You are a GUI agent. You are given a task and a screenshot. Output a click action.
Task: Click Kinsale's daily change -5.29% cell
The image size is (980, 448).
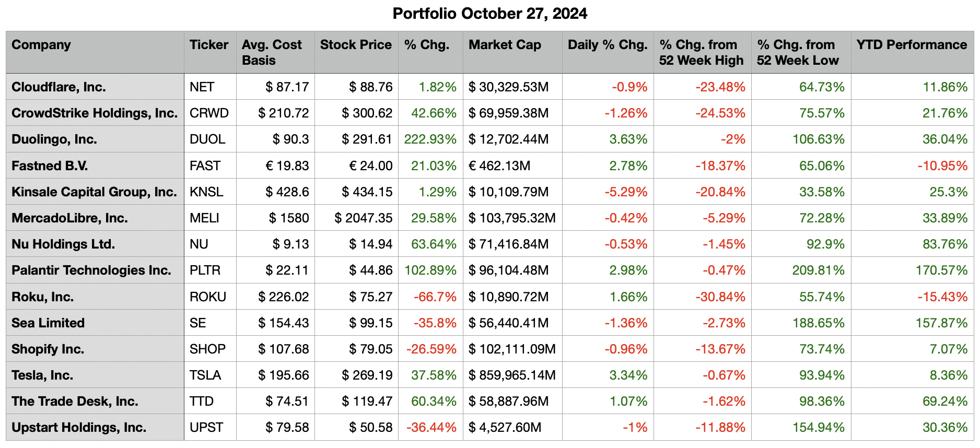(626, 192)
